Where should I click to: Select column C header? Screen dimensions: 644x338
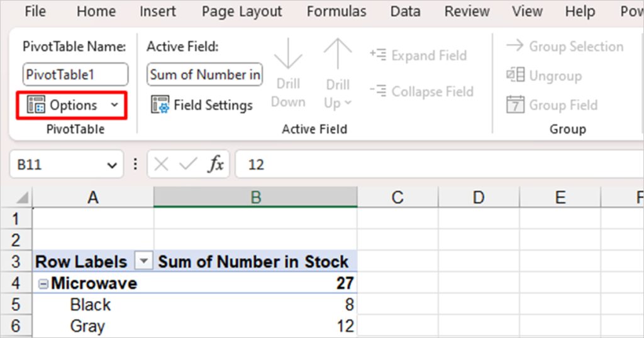397,197
